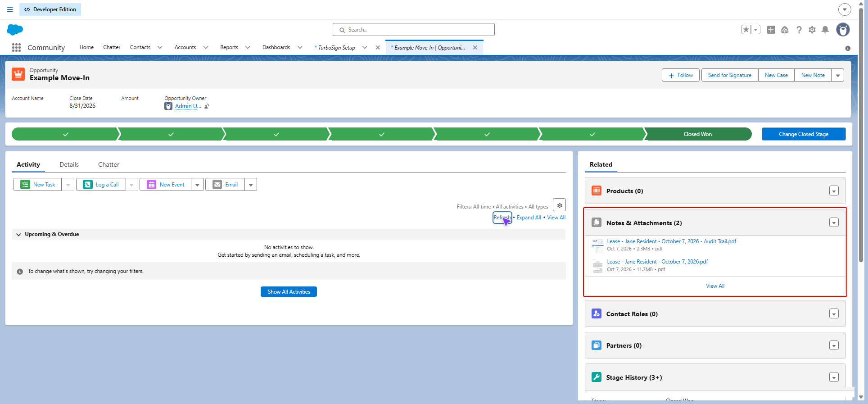The width and height of the screenshot is (868, 404).
Task: Open the Trailhead guidance icon
Action: [x=785, y=30]
